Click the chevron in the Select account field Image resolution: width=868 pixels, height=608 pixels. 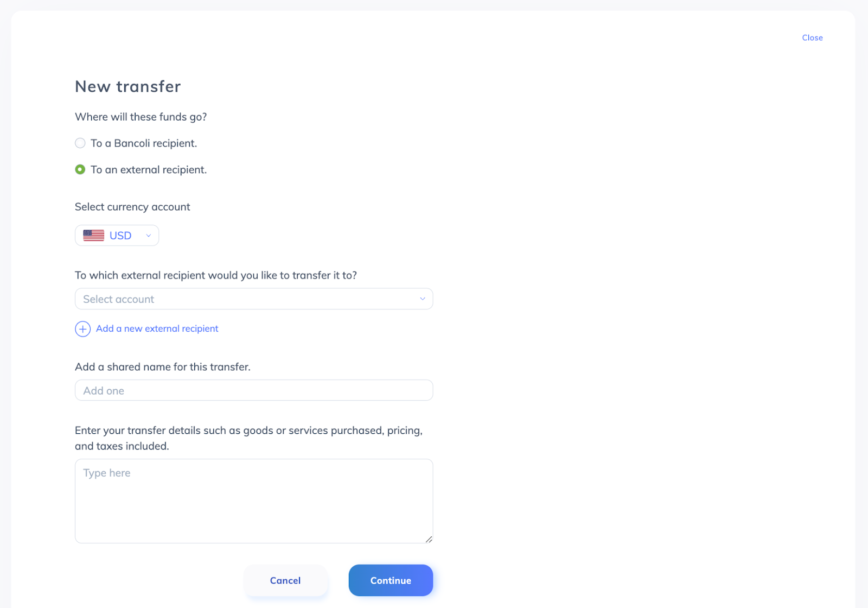click(422, 299)
